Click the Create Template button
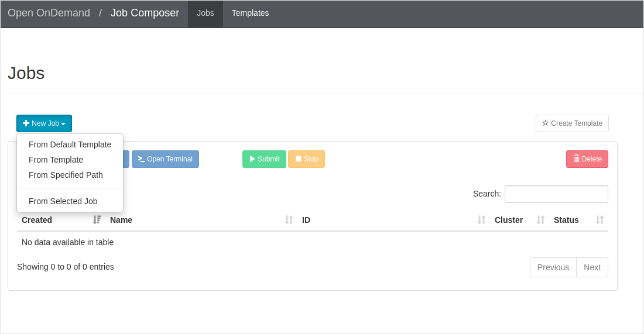Image resolution: width=644 pixels, height=334 pixels. 572,123
